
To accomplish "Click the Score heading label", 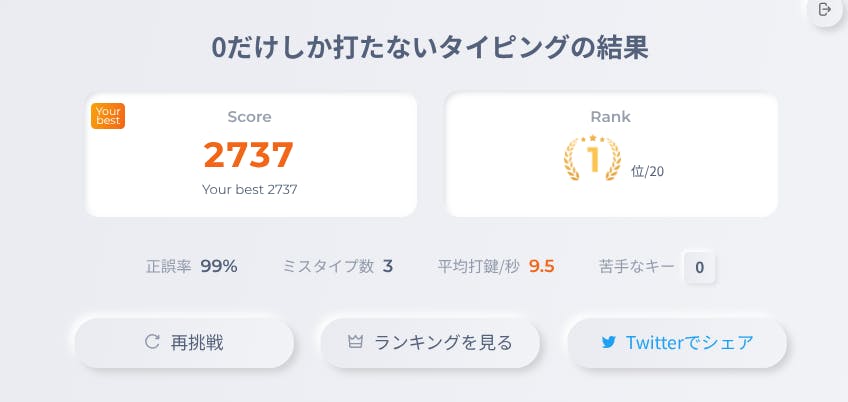I will 249,117.
